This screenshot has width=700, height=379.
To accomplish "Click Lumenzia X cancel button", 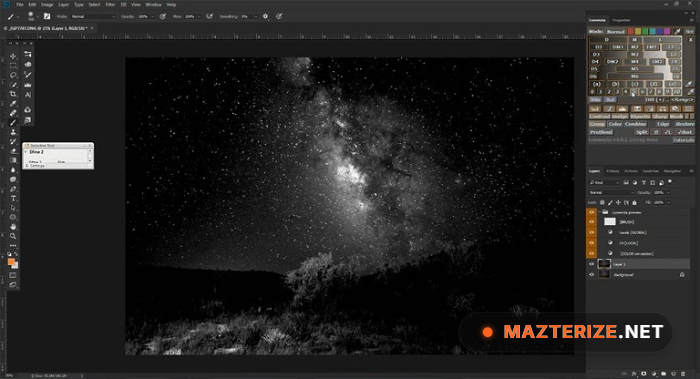I will [690, 40].
